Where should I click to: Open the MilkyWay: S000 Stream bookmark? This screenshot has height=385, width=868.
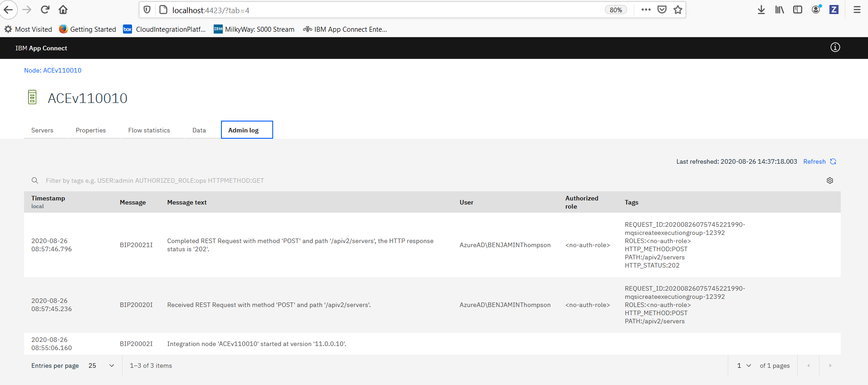coord(254,29)
